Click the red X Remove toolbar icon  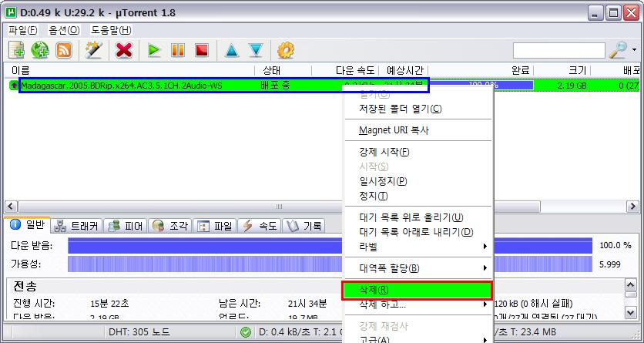click(x=124, y=51)
